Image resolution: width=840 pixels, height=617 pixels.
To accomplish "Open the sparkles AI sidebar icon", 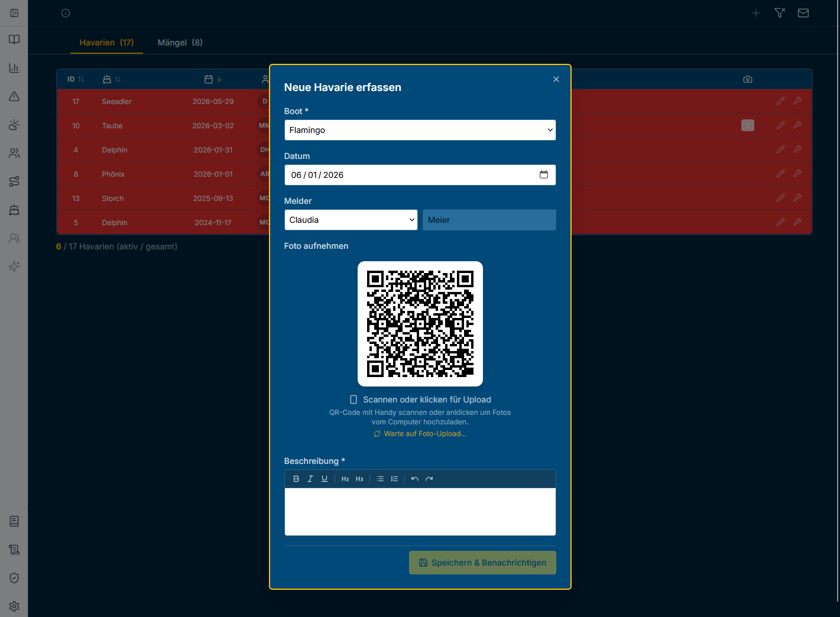I will [14, 267].
